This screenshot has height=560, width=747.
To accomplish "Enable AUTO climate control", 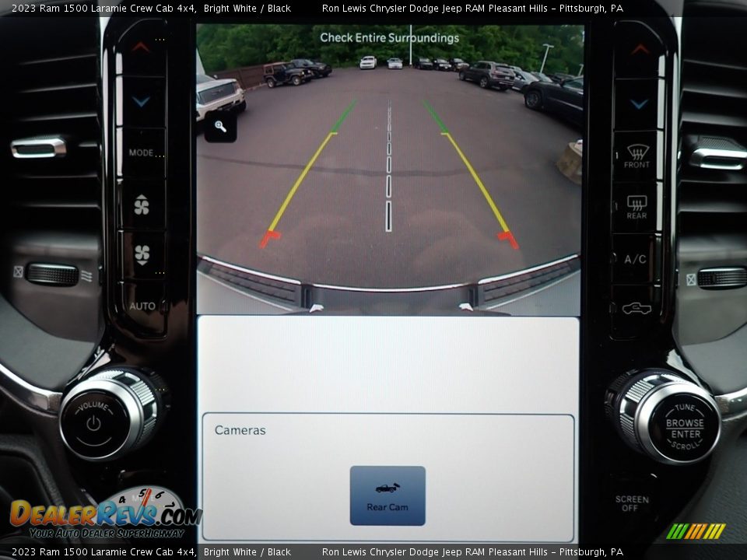I will pos(142,306).
